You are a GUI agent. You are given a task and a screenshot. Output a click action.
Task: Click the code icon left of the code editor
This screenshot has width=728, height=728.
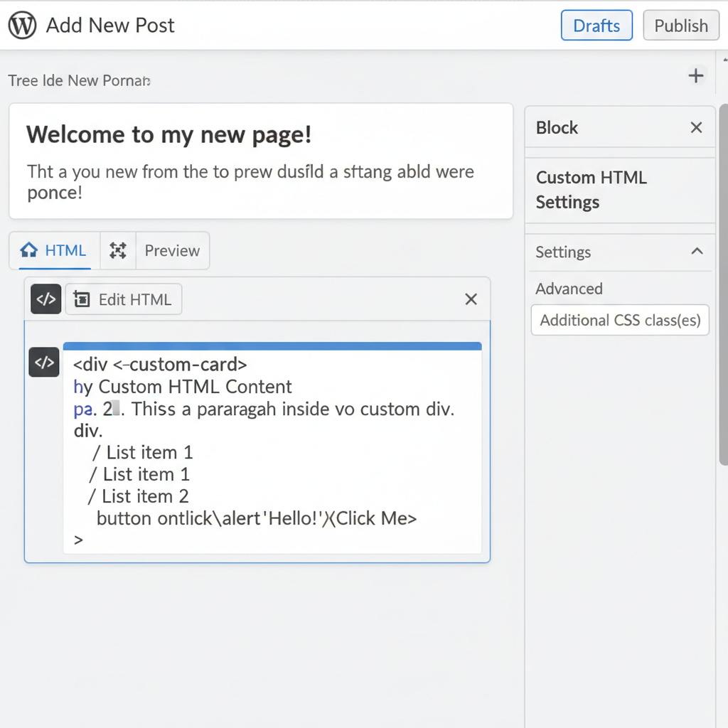(x=43, y=363)
